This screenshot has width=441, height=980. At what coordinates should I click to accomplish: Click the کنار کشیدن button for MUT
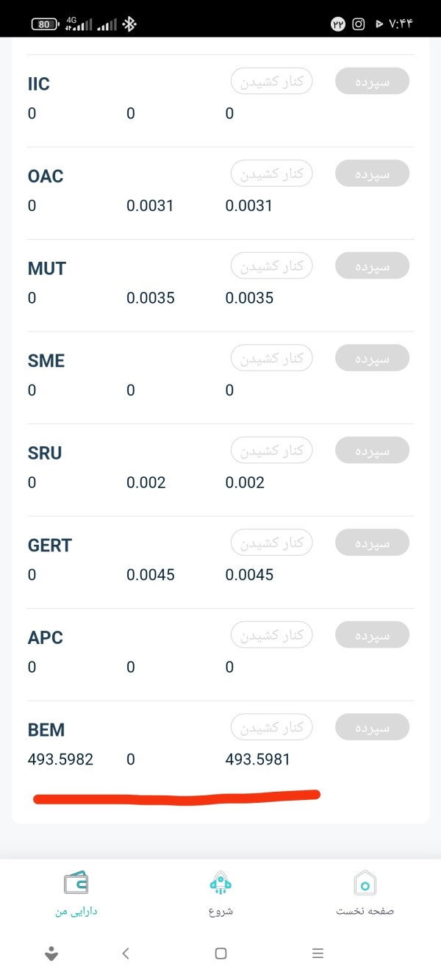click(x=272, y=265)
